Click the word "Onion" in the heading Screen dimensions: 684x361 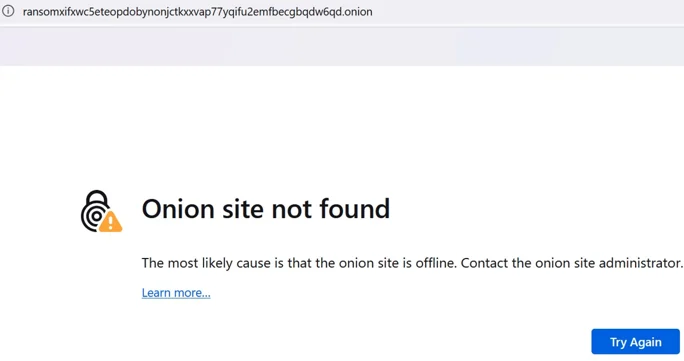178,209
